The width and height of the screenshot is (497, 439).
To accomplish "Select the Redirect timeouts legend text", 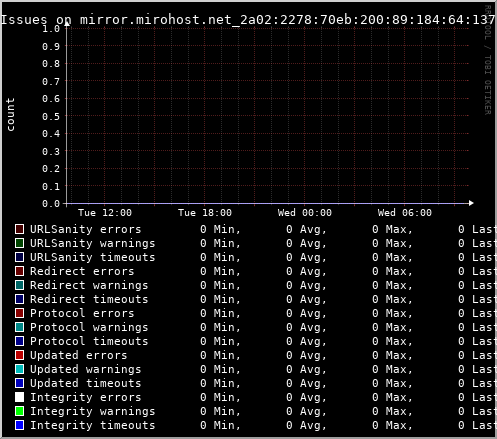I will click(x=89, y=299).
